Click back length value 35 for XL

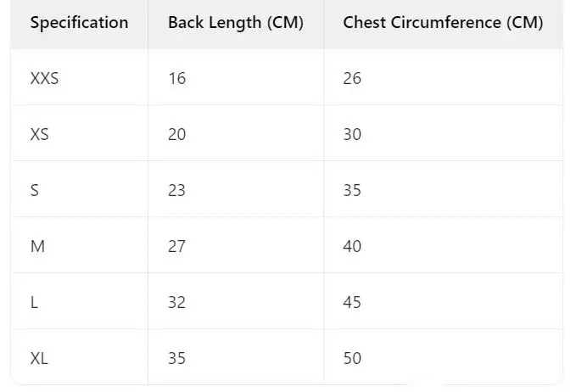pyautogui.click(x=176, y=358)
